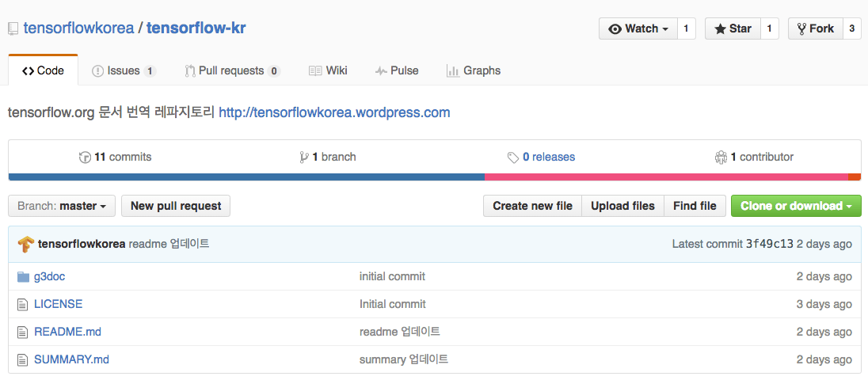Screen dimensions: 868x380
Task: Open the 'summary 업데이트' commit message
Action: [x=404, y=359]
